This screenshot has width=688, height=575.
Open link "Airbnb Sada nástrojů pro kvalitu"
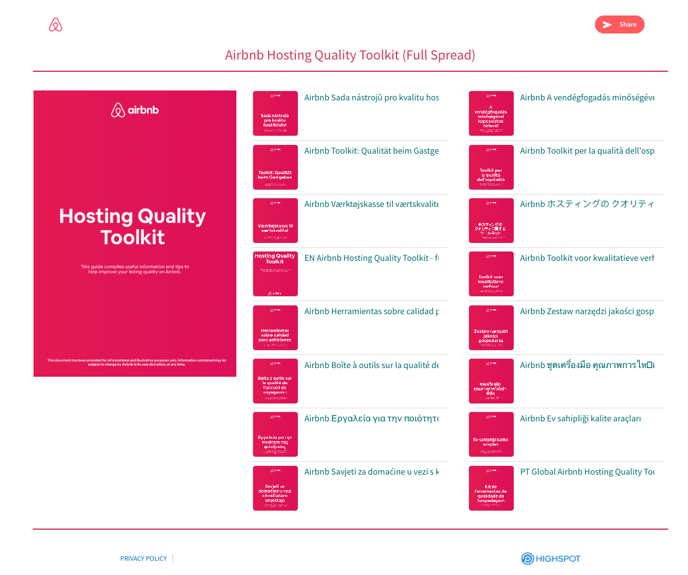pyautogui.click(x=371, y=97)
